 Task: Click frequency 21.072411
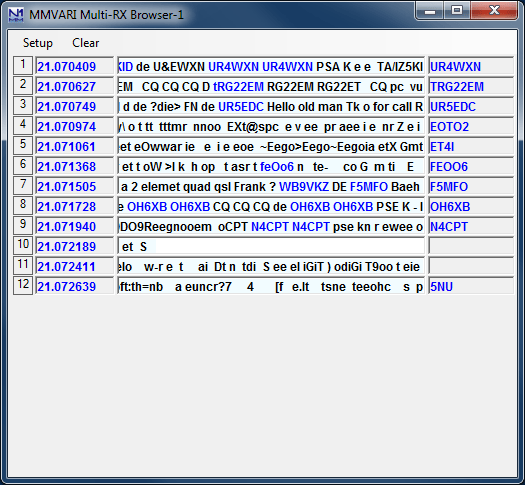click(x=75, y=266)
